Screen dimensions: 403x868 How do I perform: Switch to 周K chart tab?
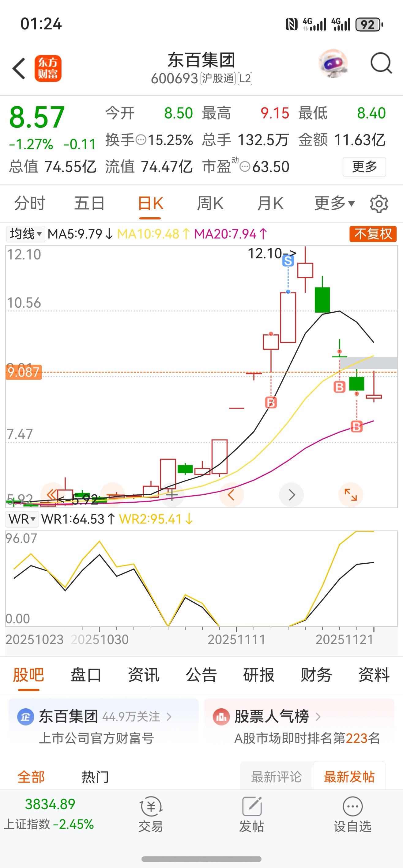point(210,203)
